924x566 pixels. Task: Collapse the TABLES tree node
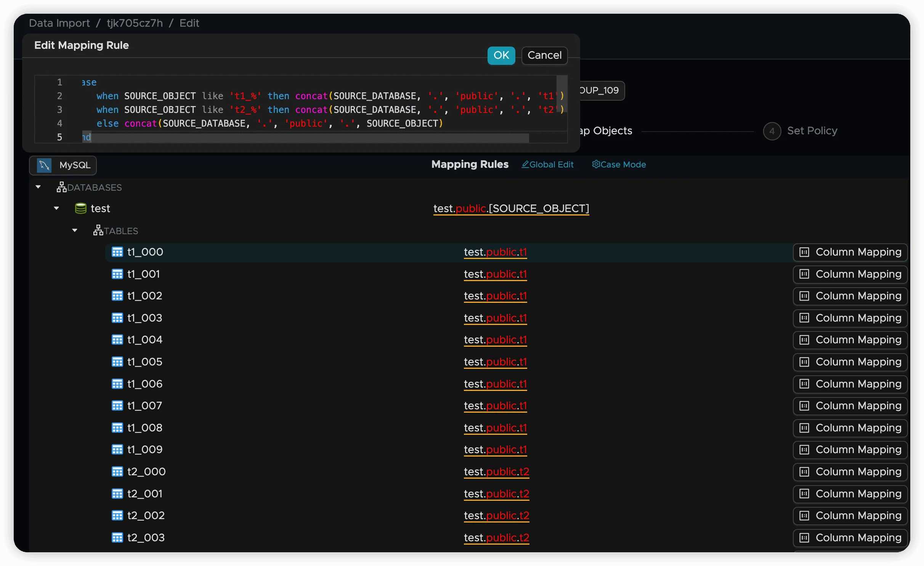pyautogui.click(x=75, y=230)
